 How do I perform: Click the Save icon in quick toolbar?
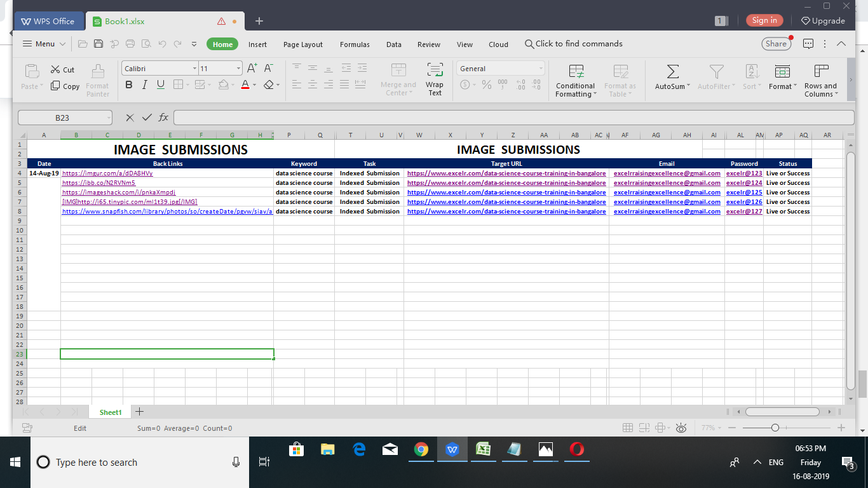pos(98,44)
